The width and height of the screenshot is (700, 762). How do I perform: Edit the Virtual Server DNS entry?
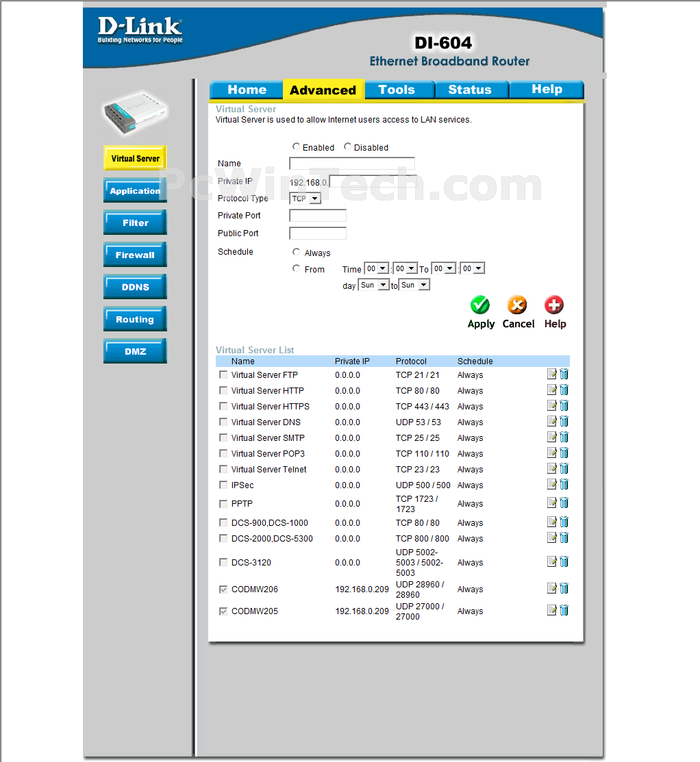coord(552,421)
